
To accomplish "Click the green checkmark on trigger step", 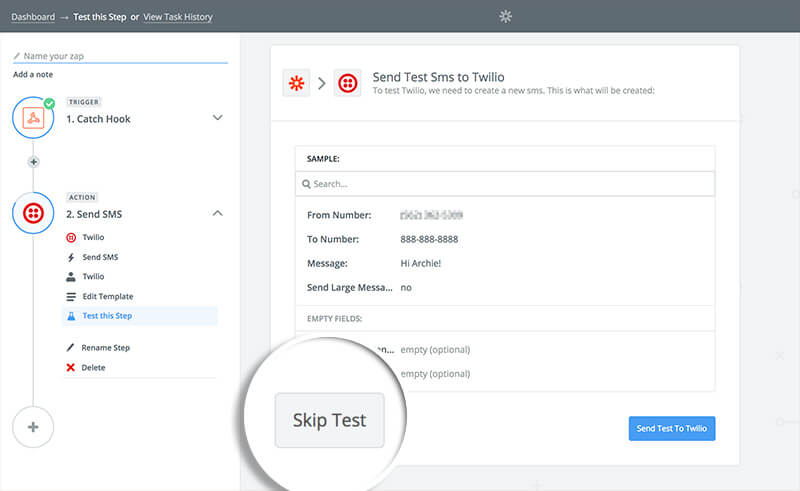I will tap(49, 104).
